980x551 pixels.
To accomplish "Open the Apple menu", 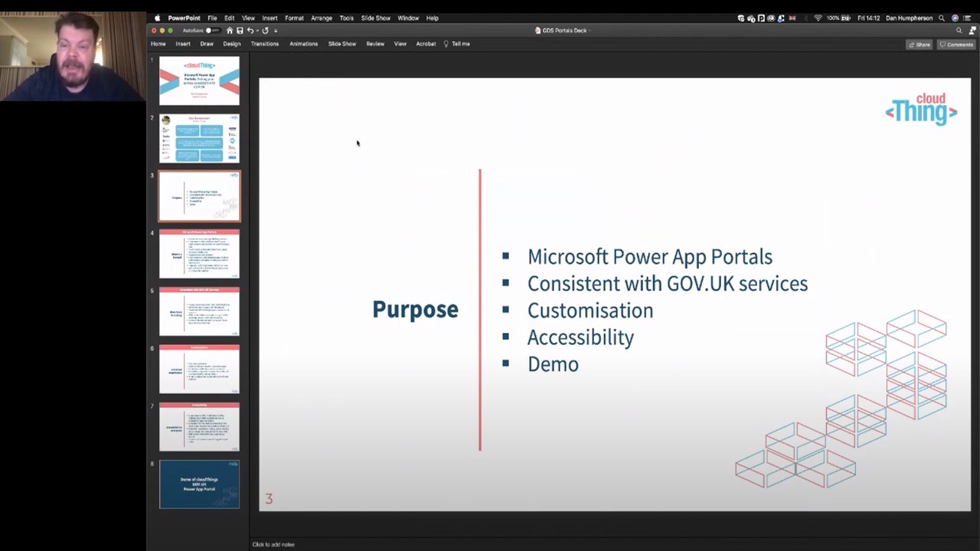I will (x=157, y=18).
